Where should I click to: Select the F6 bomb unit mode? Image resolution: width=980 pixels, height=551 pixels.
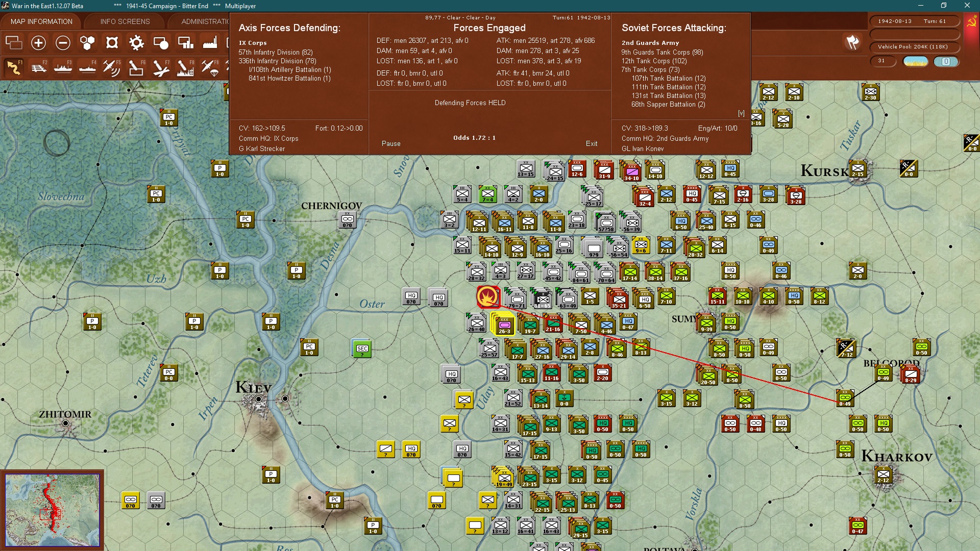(136, 67)
